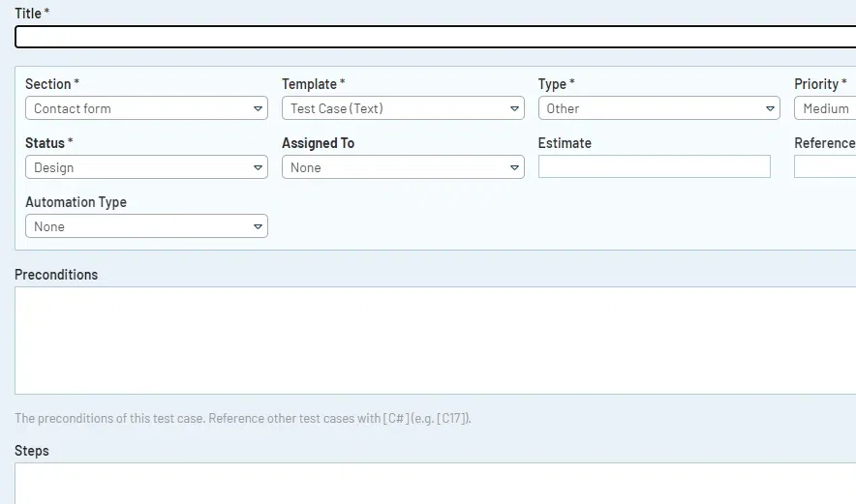The image size is (856, 504).
Task: Click the Template dropdown arrow icon
Action: coord(515,108)
